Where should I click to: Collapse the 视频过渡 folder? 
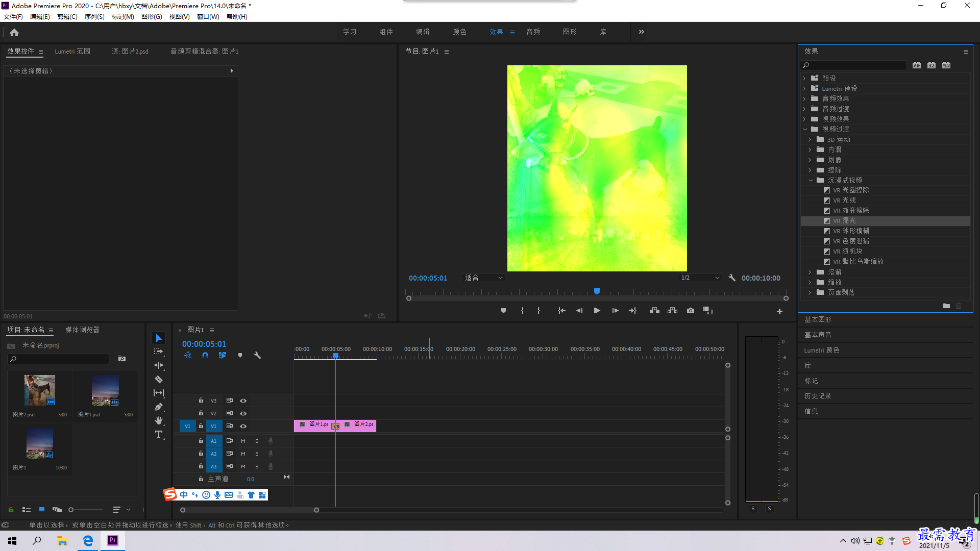[805, 129]
